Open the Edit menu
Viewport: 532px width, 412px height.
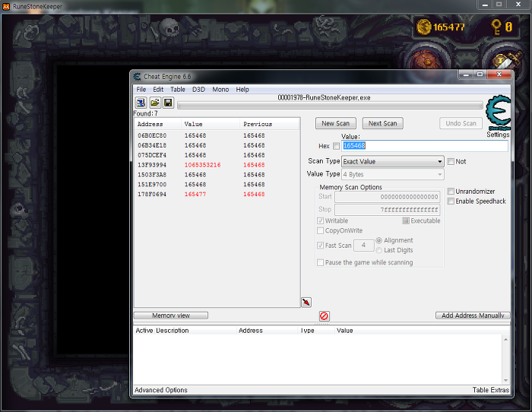(x=158, y=90)
